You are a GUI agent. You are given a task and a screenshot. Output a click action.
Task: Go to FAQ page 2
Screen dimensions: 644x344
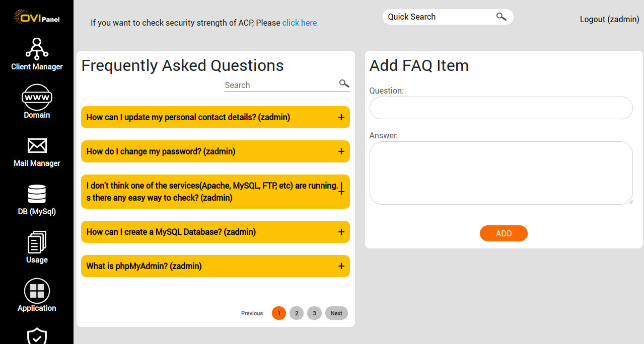[x=297, y=313]
